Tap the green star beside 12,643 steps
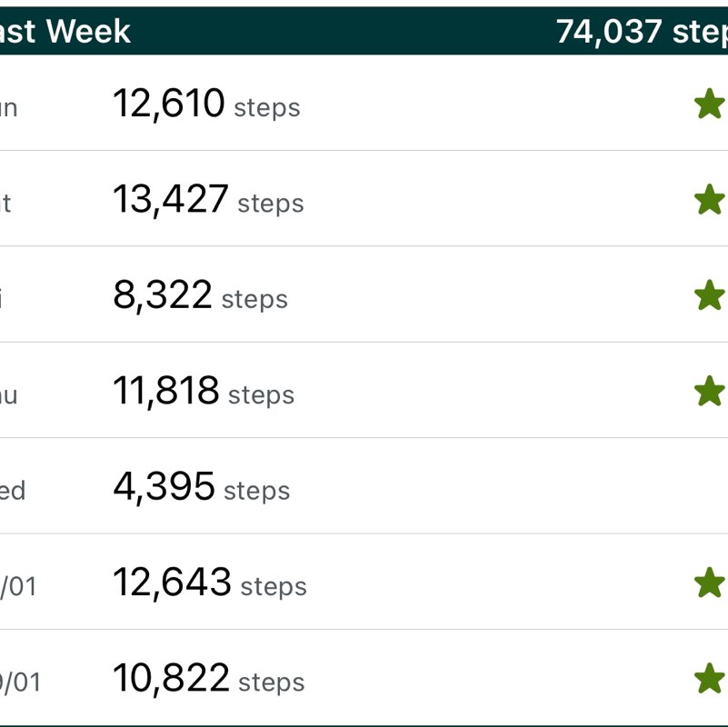 tap(709, 583)
